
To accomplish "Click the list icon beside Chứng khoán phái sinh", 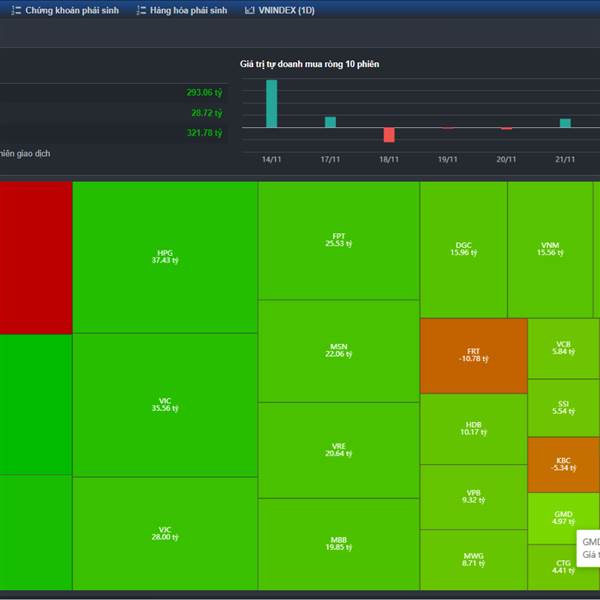I will (x=15, y=10).
